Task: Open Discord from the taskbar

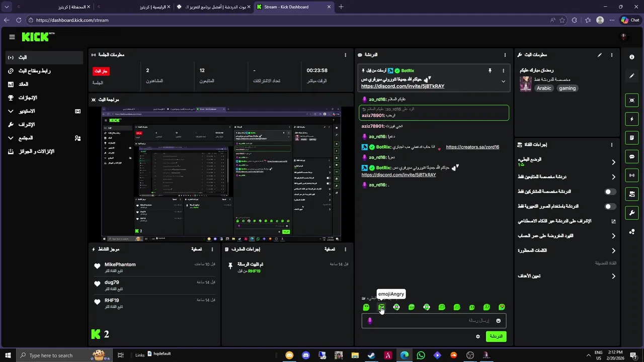Action: 306,355
